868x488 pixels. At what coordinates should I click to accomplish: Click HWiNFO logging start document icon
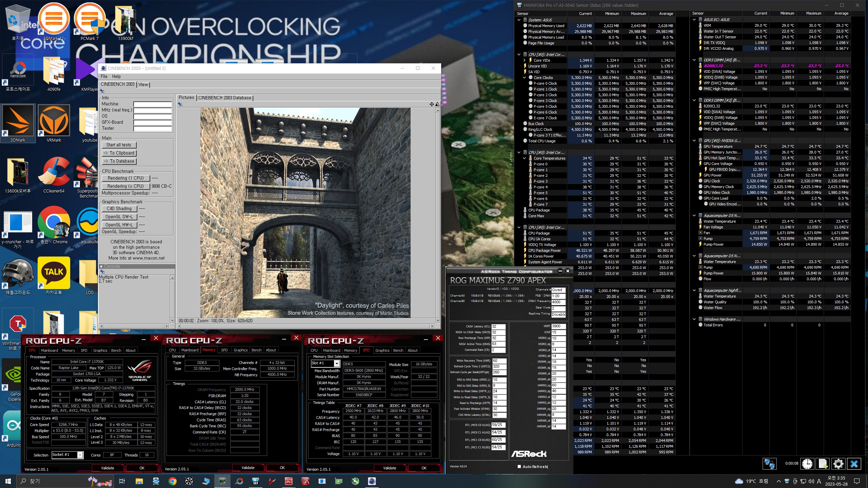pyautogui.click(x=823, y=464)
